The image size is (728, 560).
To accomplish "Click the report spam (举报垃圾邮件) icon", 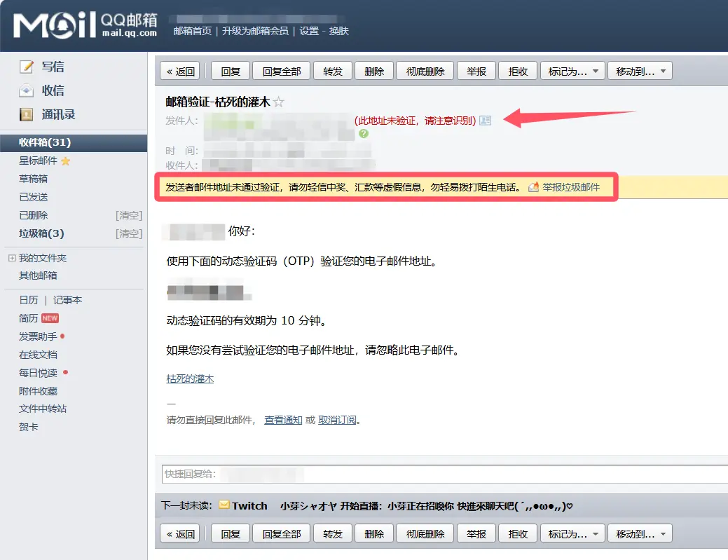I will [x=534, y=187].
